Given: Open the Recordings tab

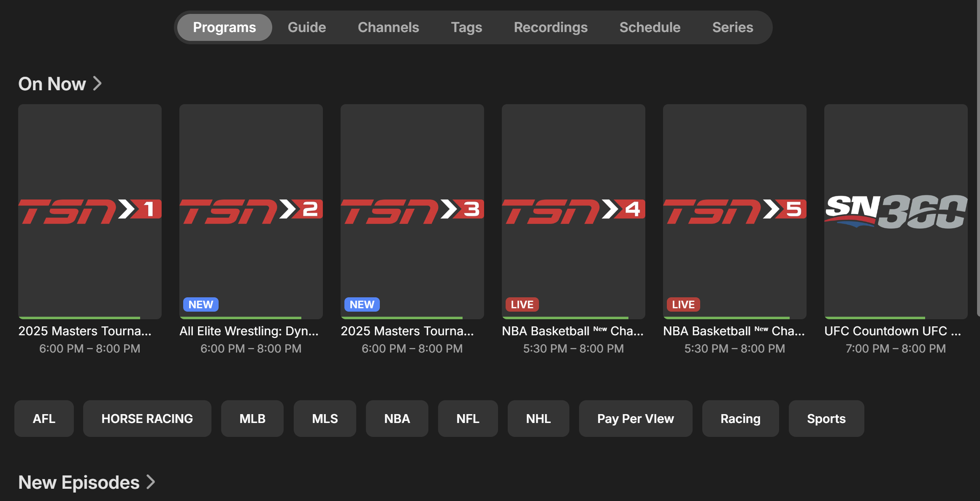Looking at the screenshot, I should [551, 27].
